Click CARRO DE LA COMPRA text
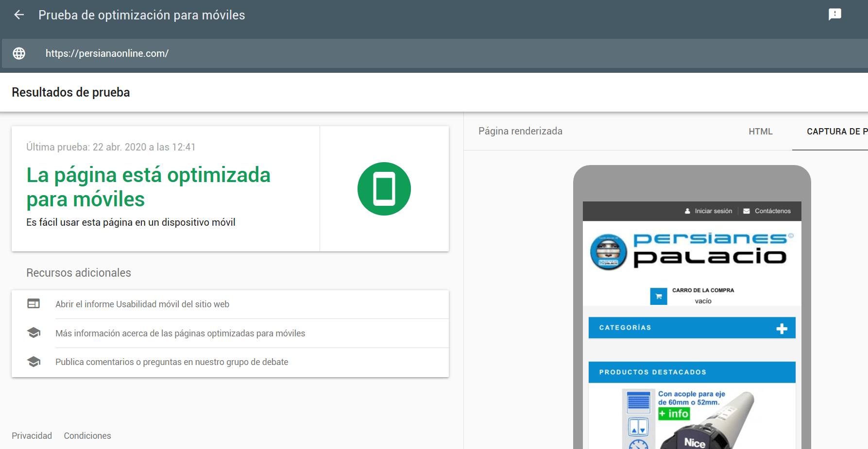The height and width of the screenshot is (449, 868). pos(703,290)
